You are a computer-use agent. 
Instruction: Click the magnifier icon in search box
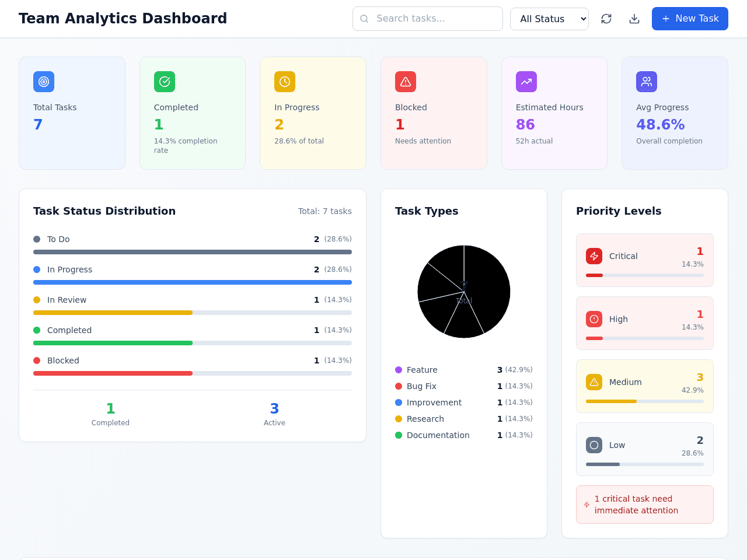pyautogui.click(x=364, y=19)
